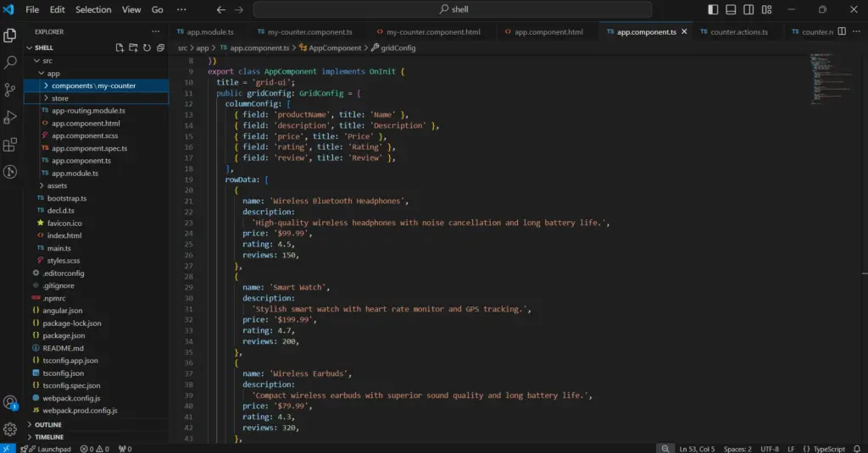Open the Search view in activity bar
Viewport: 868px width, 453px height.
pos(10,62)
